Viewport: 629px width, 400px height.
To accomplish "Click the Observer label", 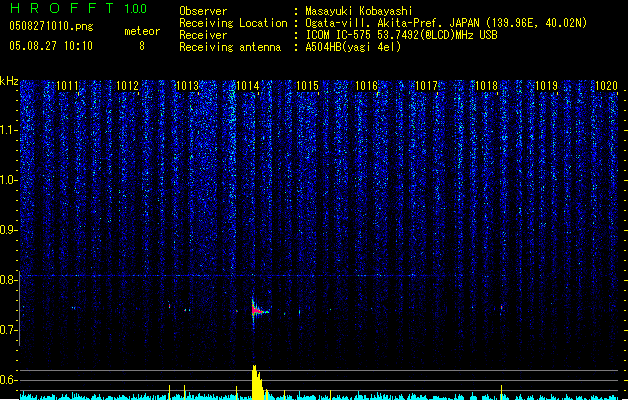I will pyautogui.click(x=203, y=11).
